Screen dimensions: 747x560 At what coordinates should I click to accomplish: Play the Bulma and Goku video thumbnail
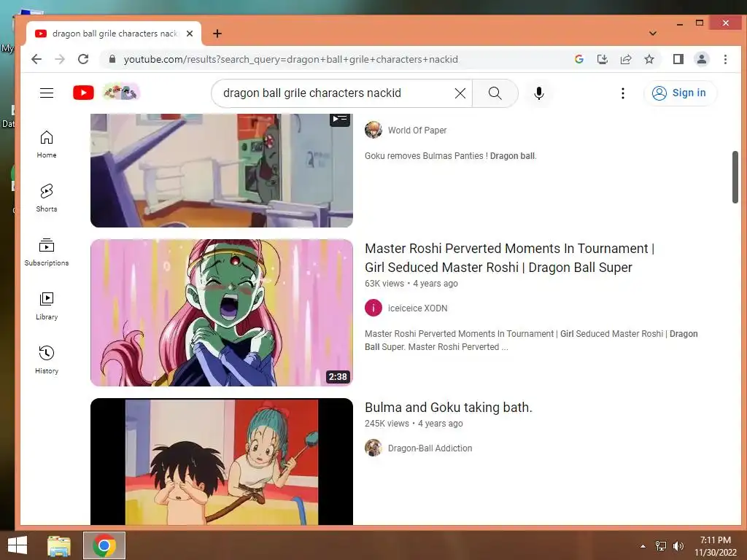[222, 462]
